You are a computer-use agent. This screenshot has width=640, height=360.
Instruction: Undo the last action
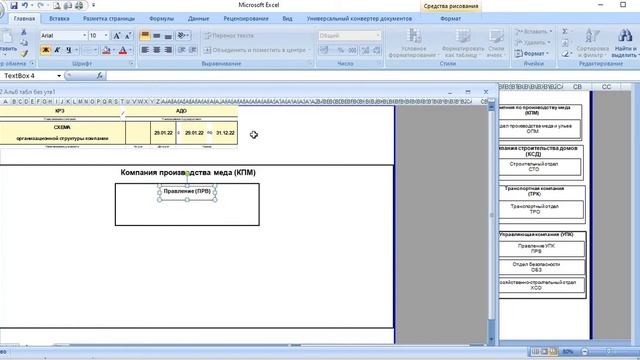[x=25, y=5]
